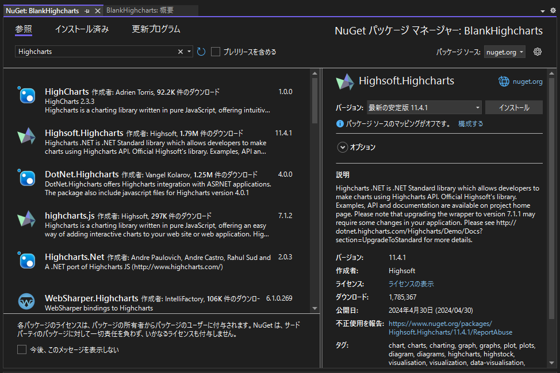560x373 pixels.
Task: Click version 7.1.2 of highcharts.js
Action: click(285, 215)
